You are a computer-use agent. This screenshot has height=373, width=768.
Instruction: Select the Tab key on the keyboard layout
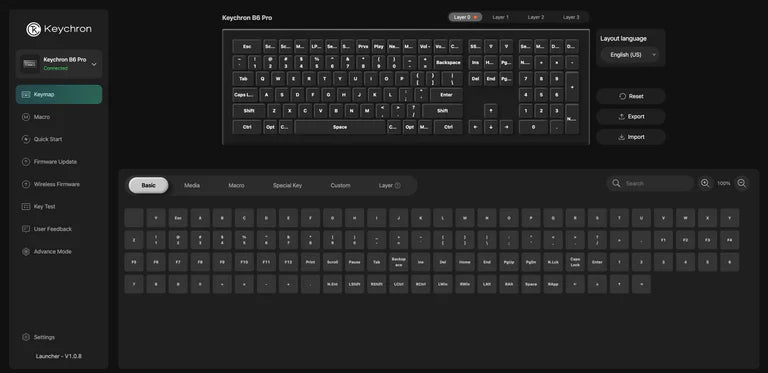243,79
